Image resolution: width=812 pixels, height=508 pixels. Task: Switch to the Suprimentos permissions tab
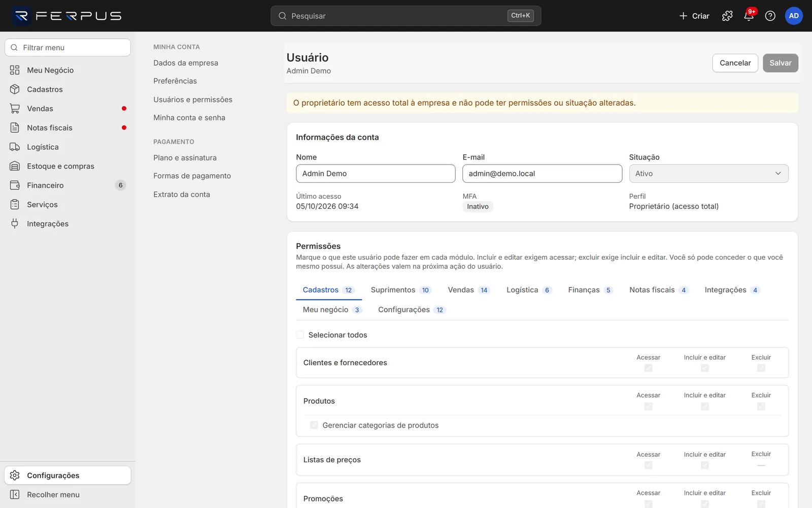tap(400, 290)
